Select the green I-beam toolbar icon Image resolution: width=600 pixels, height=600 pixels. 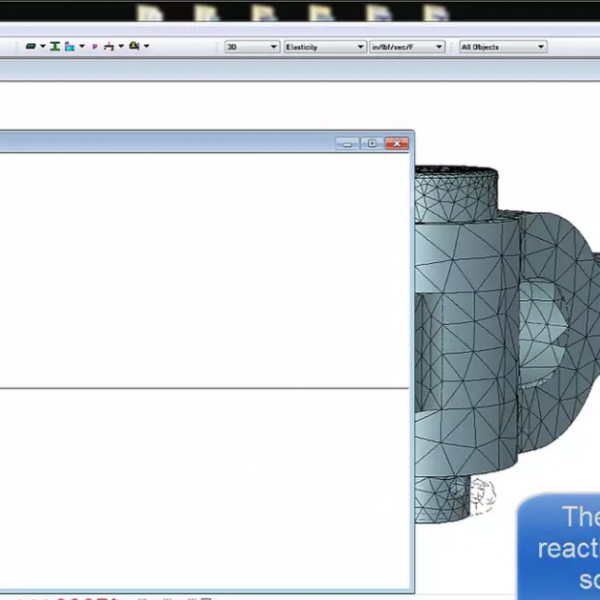55,46
